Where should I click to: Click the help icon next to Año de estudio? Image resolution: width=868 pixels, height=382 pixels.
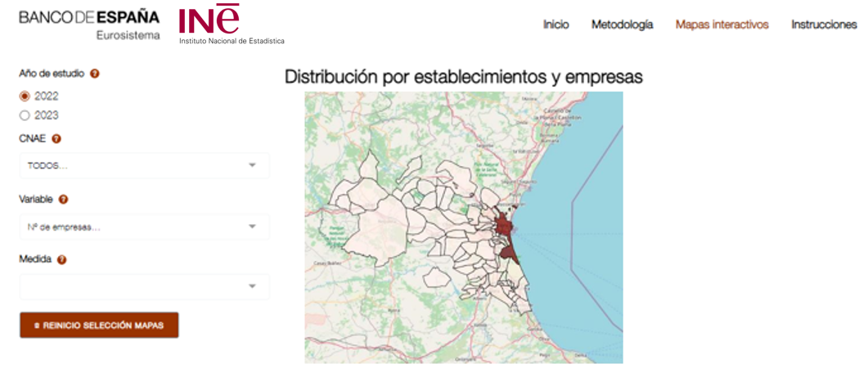pyautogui.click(x=95, y=74)
